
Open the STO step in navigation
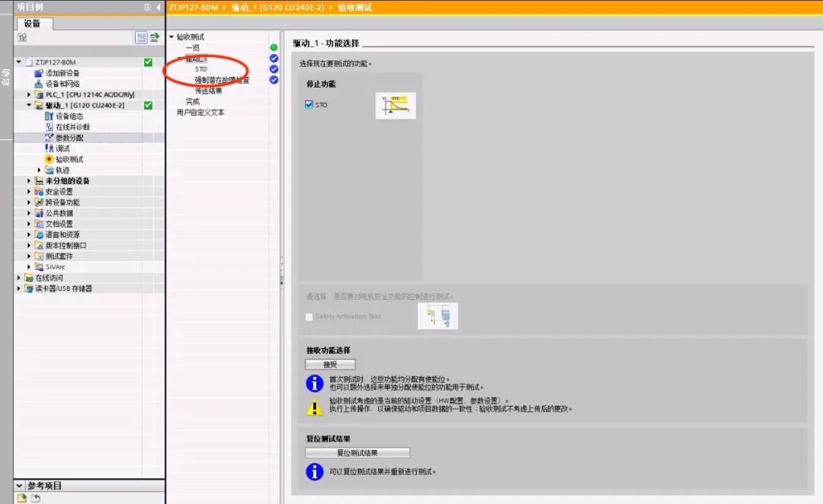click(x=201, y=69)
